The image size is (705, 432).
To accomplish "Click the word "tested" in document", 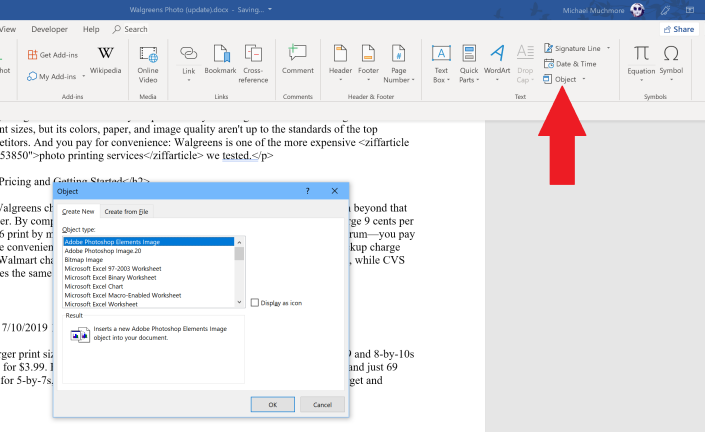I will (x=236, y=156).
